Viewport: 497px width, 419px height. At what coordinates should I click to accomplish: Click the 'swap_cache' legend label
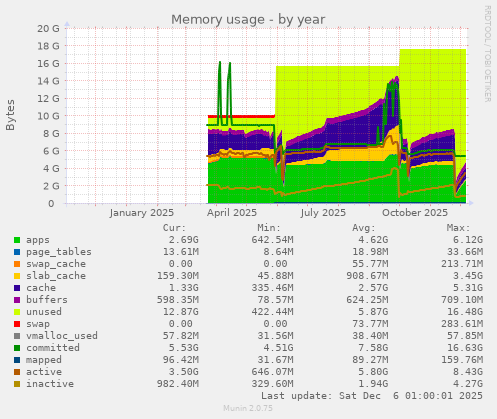click(x=56, y=264)
